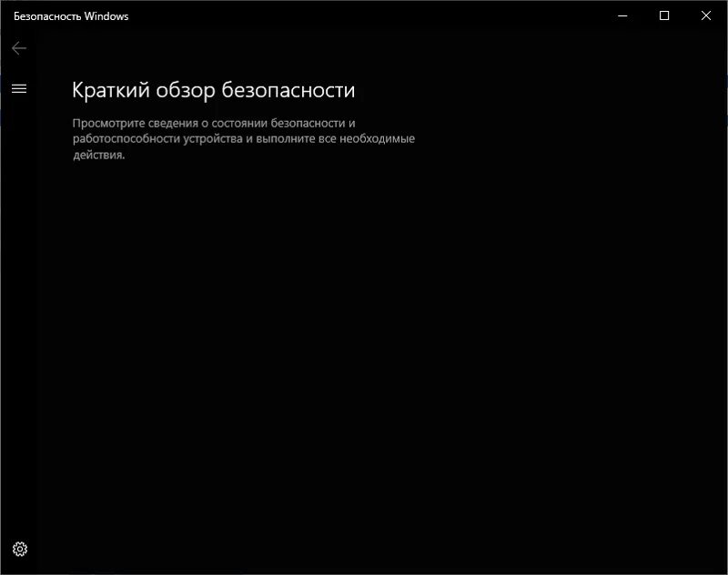
Task: Open settings via the gear icon
Action: [20, 549]
